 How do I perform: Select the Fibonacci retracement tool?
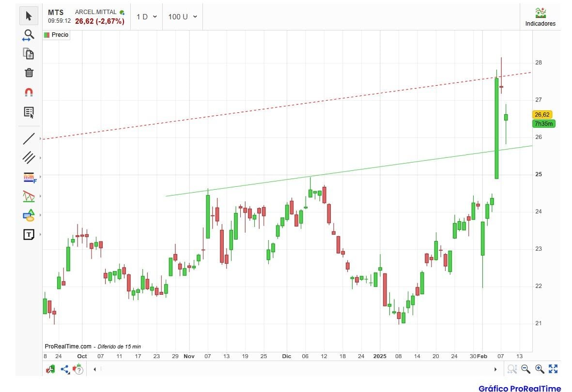29,177
